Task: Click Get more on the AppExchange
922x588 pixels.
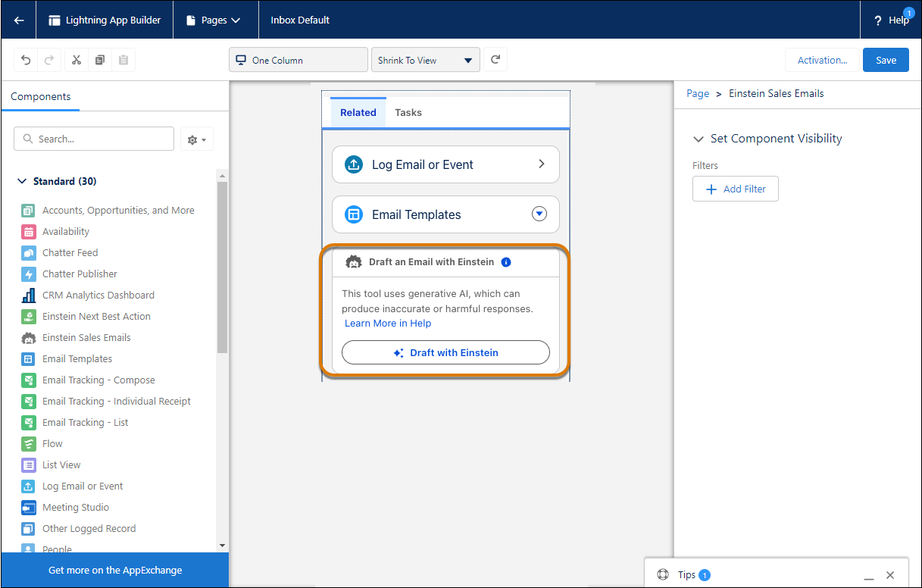Action: 115,570
